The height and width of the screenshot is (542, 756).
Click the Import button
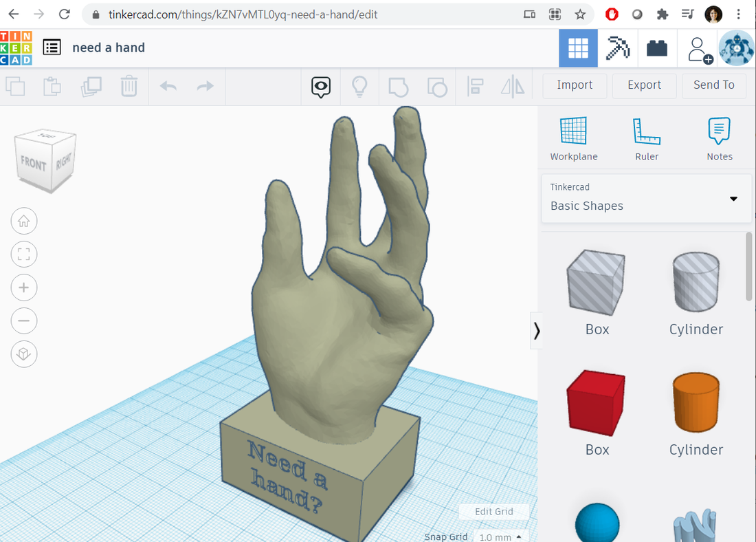tap(575, 85)
